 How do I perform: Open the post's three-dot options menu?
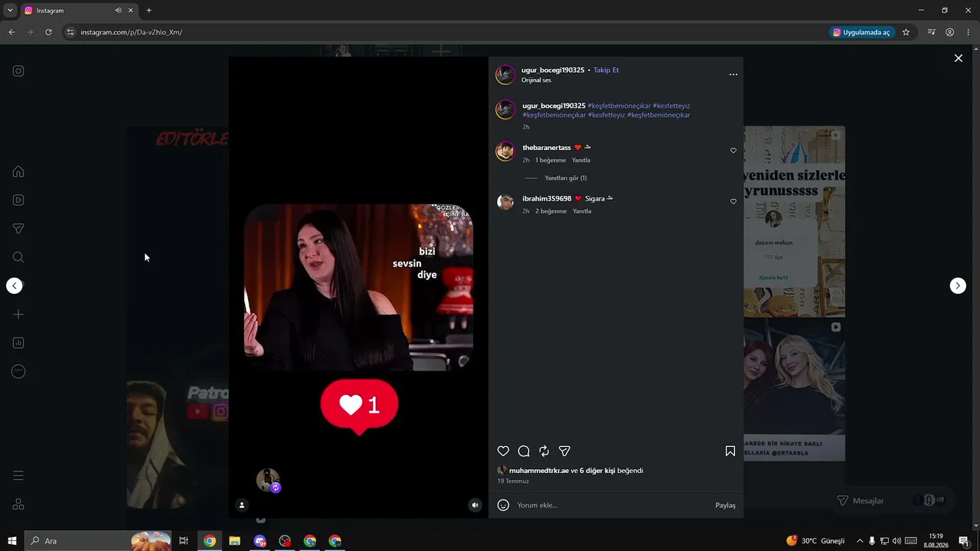(x=733, y=74)
